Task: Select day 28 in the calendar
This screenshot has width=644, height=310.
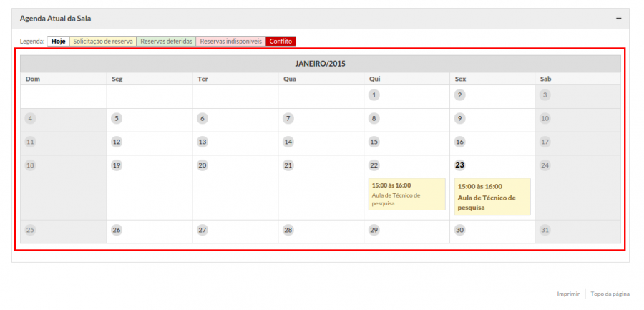Action: (288, 231)
